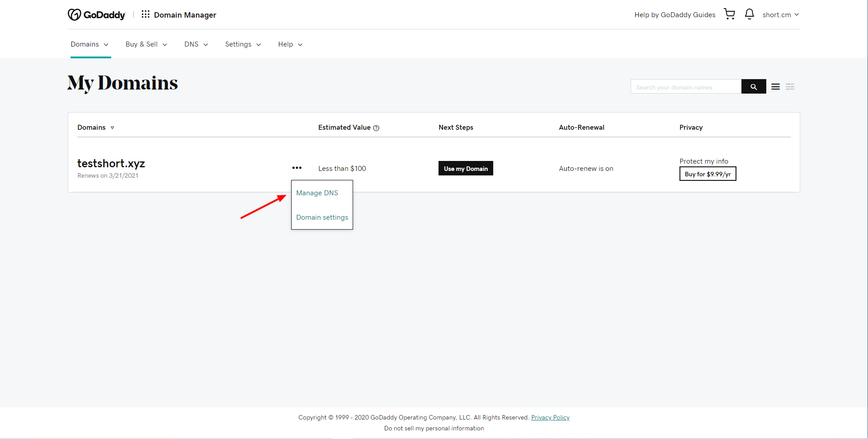
Task: Click the Auto-Renewal column header
Action: (x=581, y=127)
